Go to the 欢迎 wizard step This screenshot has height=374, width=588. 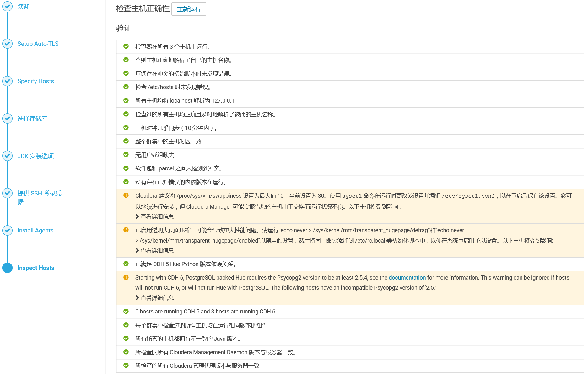click(x=23, y=7)
